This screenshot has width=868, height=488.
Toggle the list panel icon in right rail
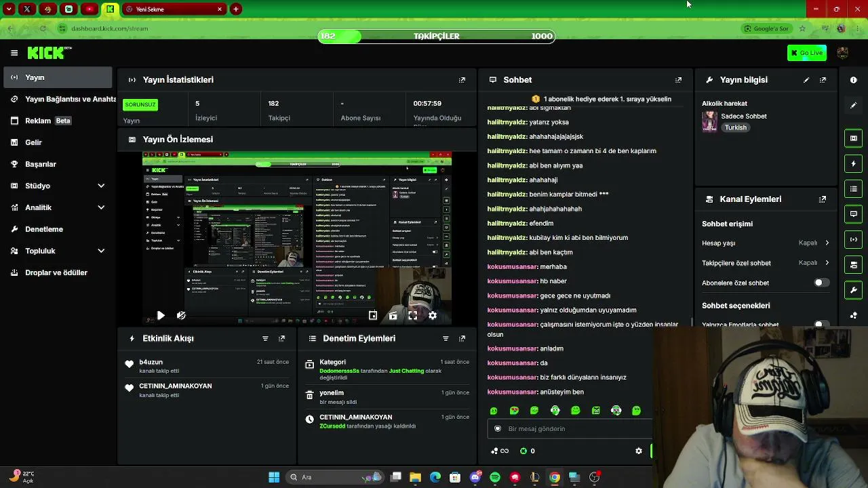pyautogui.click(x=854, y=188)
